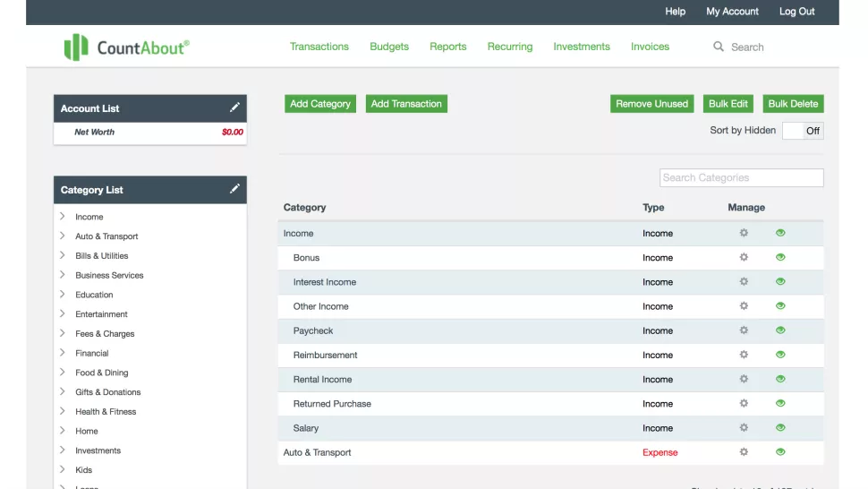Hide Reimbursement via eye icon

pos(780,355)
